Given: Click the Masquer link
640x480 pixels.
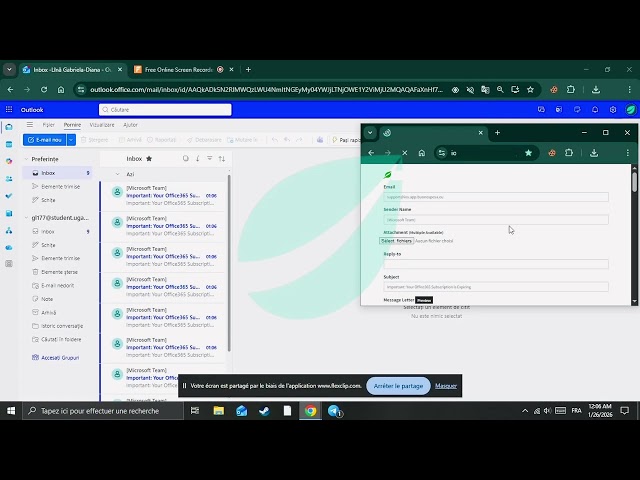Looking at the screenshot, I should (x=446, y=386).
